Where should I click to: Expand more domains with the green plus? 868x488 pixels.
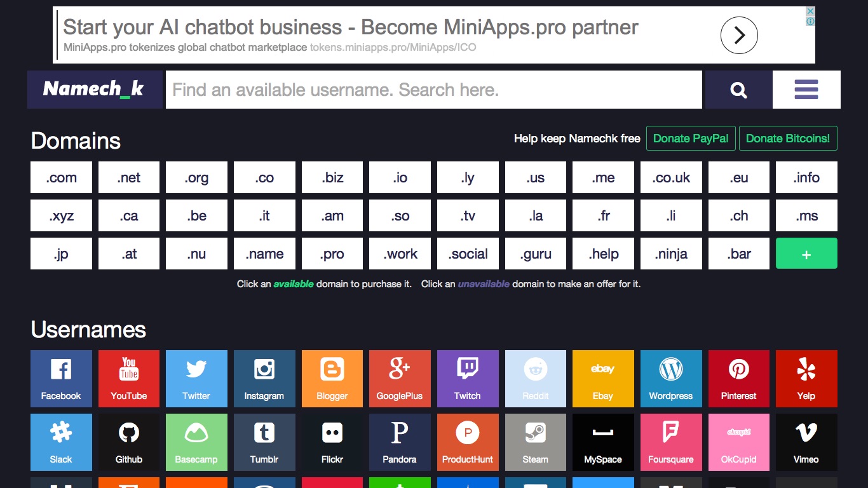coord(806,254)
